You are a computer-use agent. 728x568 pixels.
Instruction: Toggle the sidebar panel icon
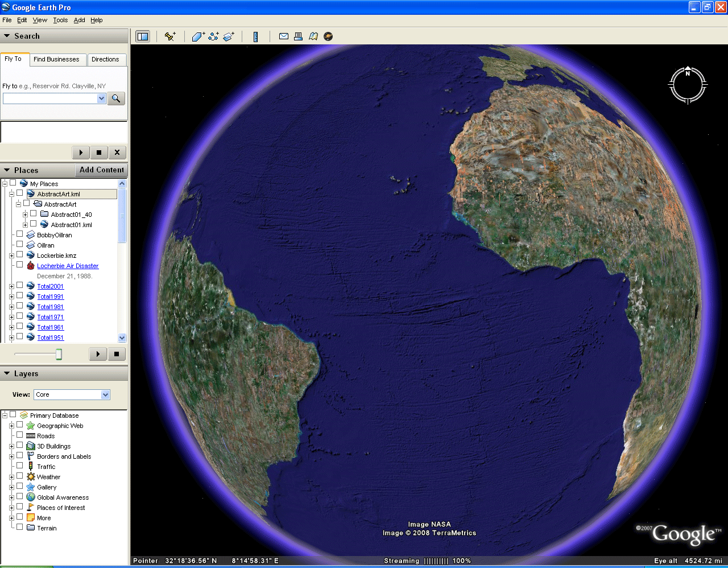click(143, 36)
